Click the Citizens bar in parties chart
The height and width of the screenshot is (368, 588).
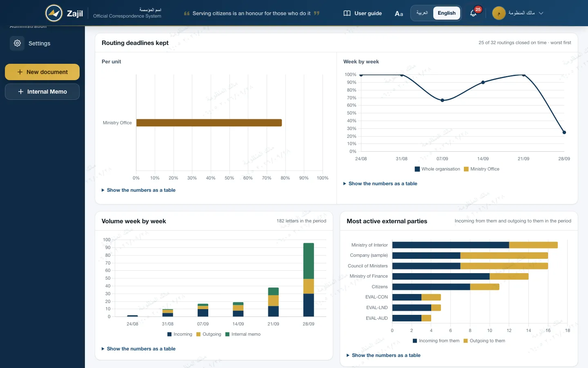point(446,287)
